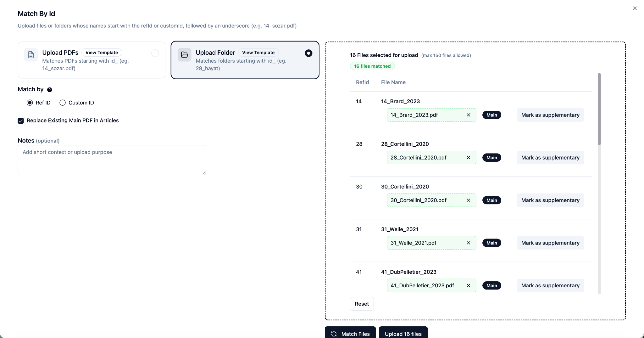This screenshot has width=644, height=338.
Task: Select the Ref ID radio option
Action: click(x=30, y=103)
